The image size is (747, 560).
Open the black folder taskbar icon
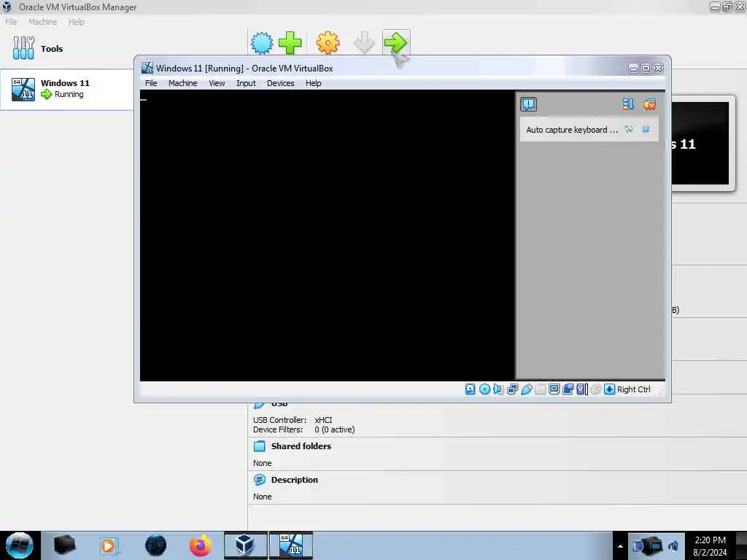(x=64, y=545)
